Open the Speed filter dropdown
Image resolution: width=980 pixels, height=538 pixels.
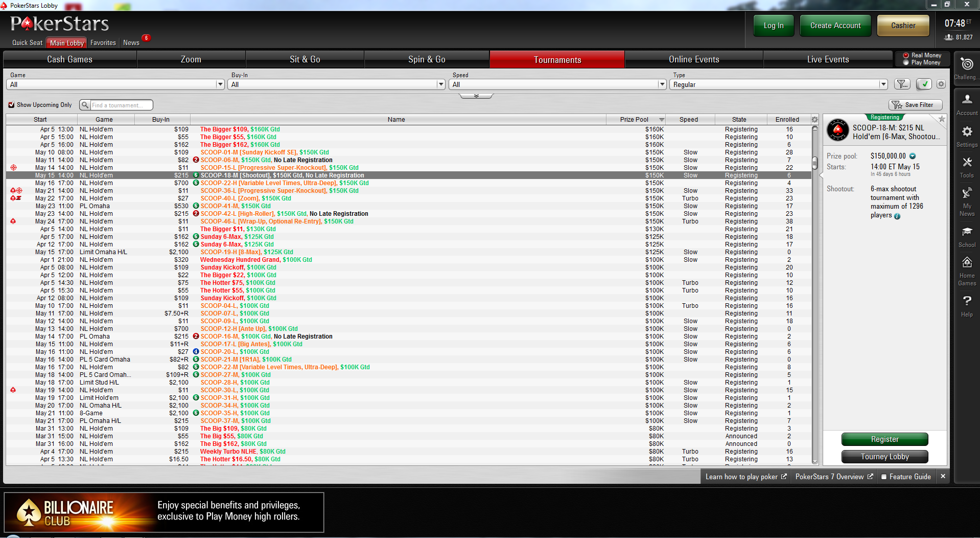(x=558, y=84)
